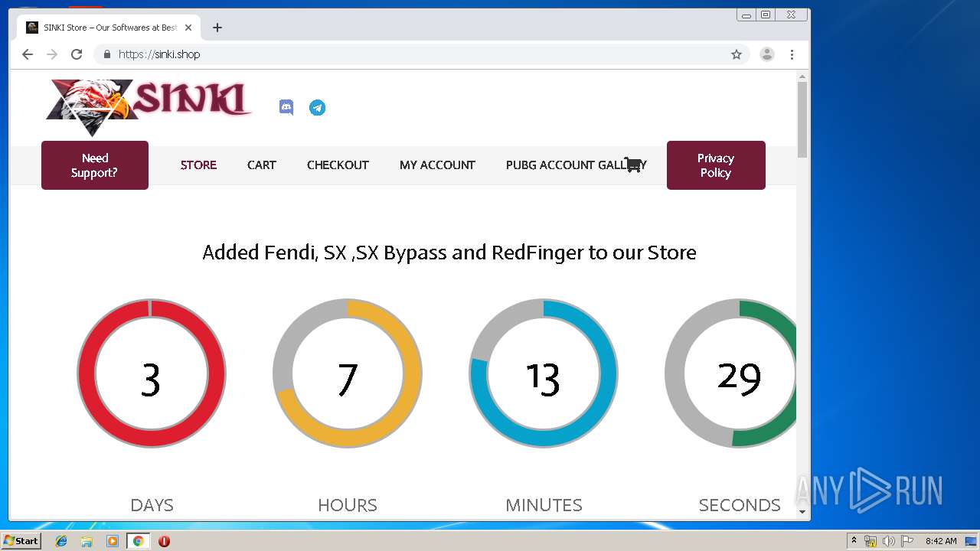980x551 pixels.
Task: Click the red days countdown circle
Action: click(152, 373)
